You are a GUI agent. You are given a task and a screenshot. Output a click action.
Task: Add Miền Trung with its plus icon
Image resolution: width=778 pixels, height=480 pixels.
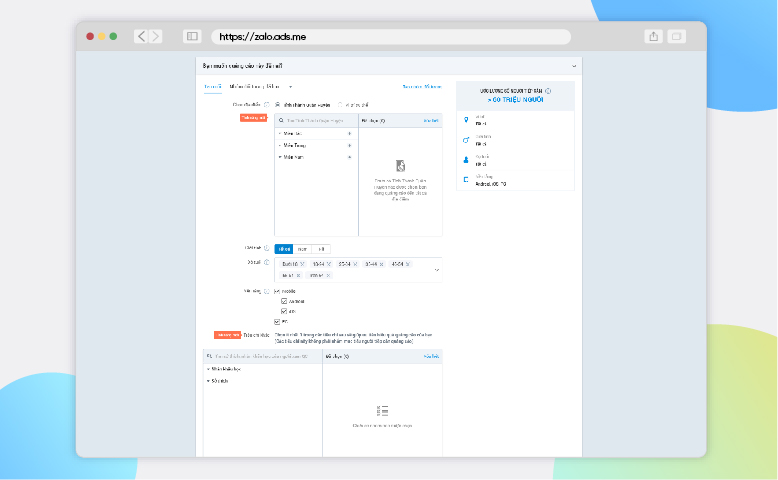coord(349,145)
